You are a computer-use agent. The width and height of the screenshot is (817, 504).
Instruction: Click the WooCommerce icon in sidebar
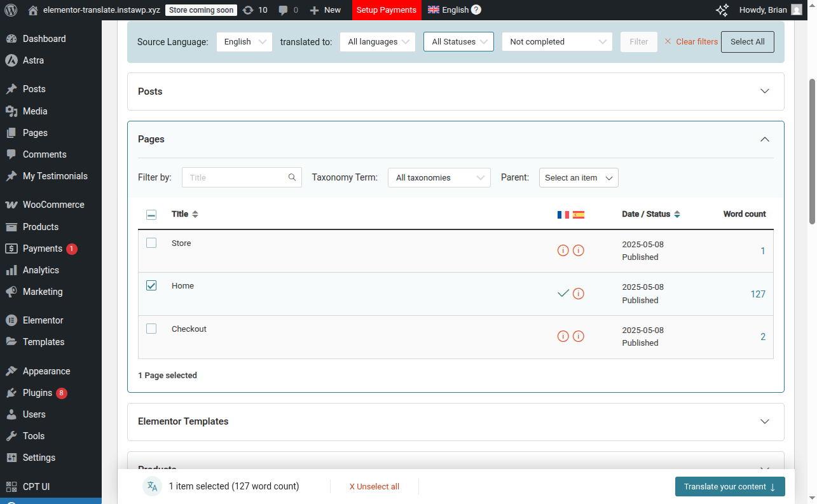point(11,205)
